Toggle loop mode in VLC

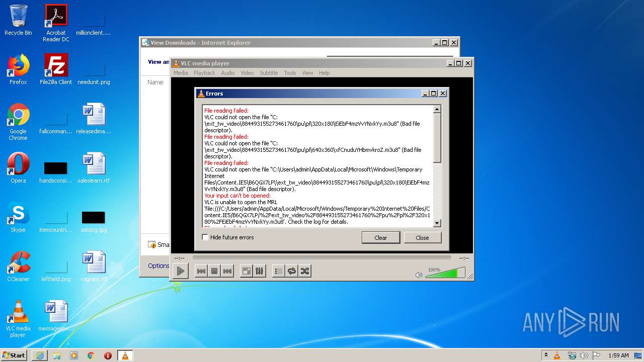tap(291, 271)
